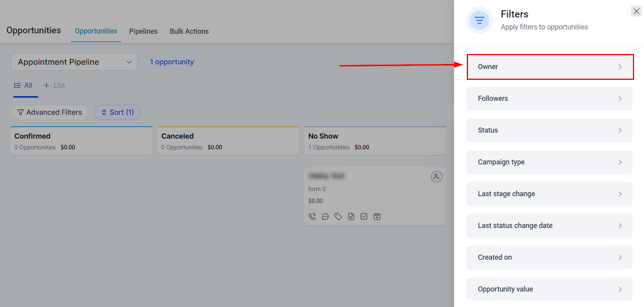Add a new List view
This screenshot has width=644, height=307.
tap(54, 85)
